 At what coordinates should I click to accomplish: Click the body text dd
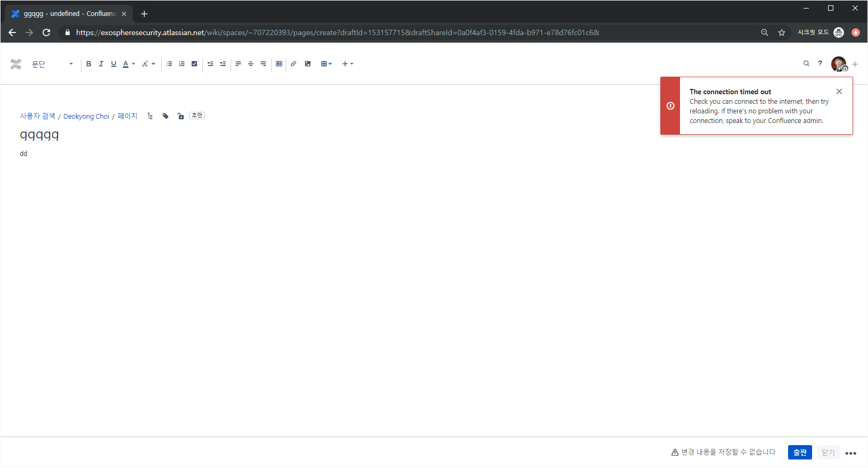(23, 153)
